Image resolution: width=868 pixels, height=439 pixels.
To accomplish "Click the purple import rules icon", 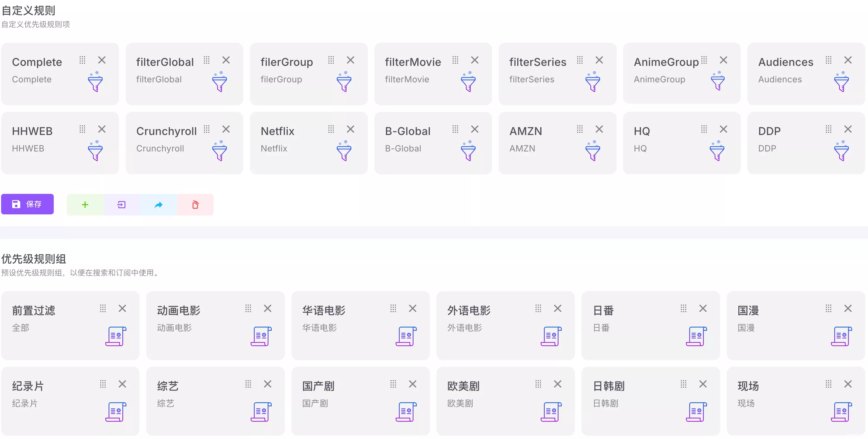I will tap(121, 204).
